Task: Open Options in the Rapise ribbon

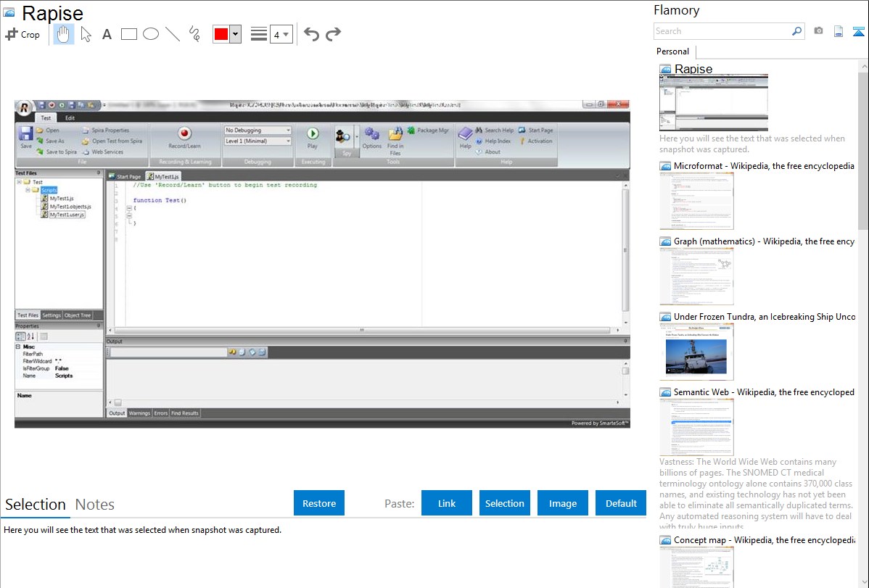Action: coord(372,138)
